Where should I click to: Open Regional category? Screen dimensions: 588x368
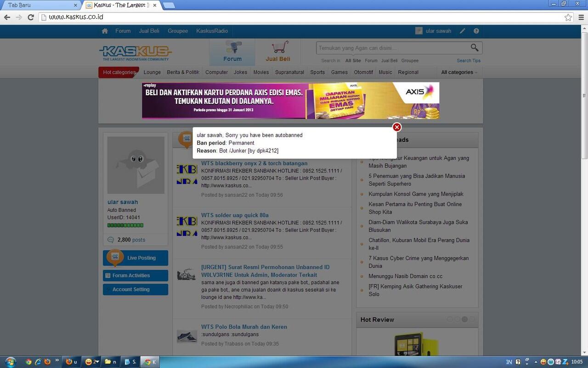(408, 72)
